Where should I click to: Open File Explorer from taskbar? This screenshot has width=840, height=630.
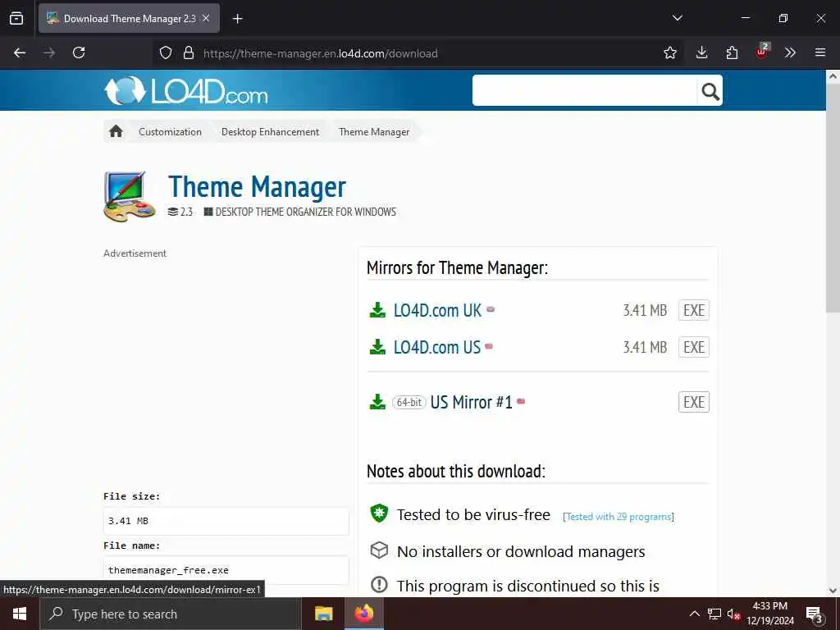323,614
